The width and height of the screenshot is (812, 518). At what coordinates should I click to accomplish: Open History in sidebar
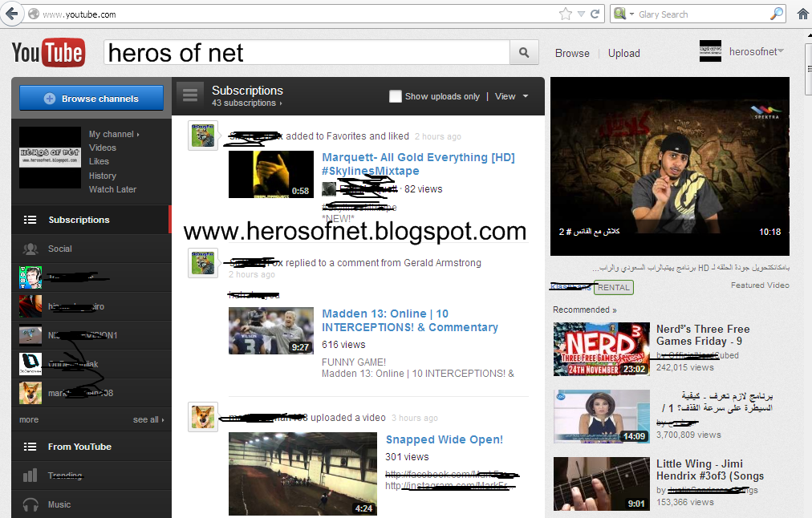point(103,176)
